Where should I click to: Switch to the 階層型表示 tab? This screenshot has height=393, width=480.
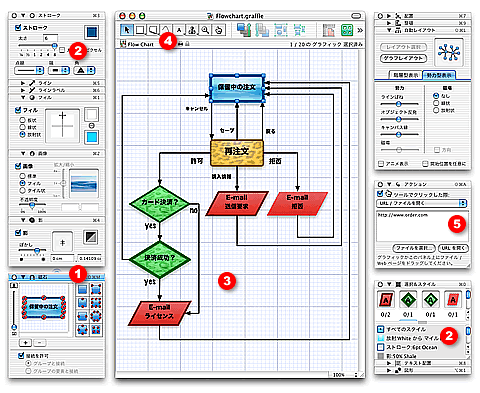click(x=405, y=75)
